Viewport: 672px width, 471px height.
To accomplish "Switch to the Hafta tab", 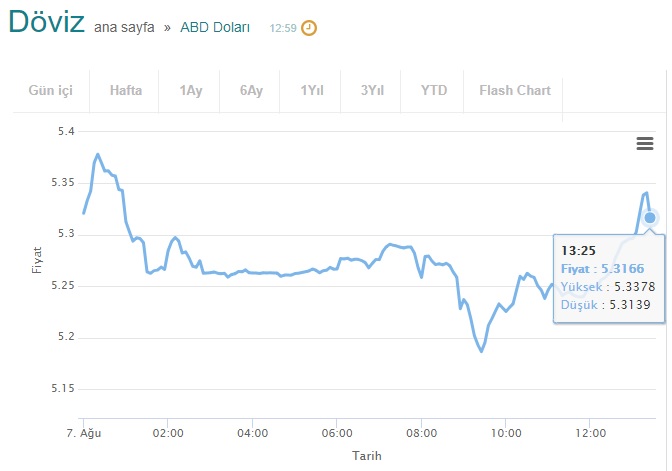I will [x=125, y=90].
